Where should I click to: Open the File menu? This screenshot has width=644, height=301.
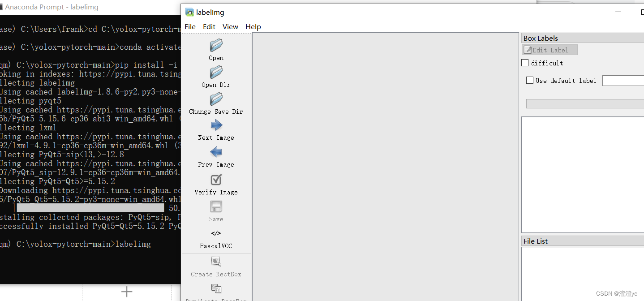point(190,27)
